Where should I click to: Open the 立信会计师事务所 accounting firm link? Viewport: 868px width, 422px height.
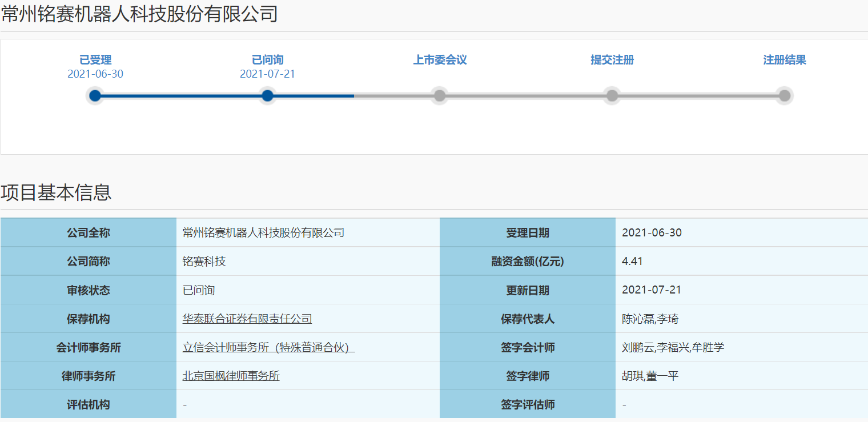click(x=269, y=347)
